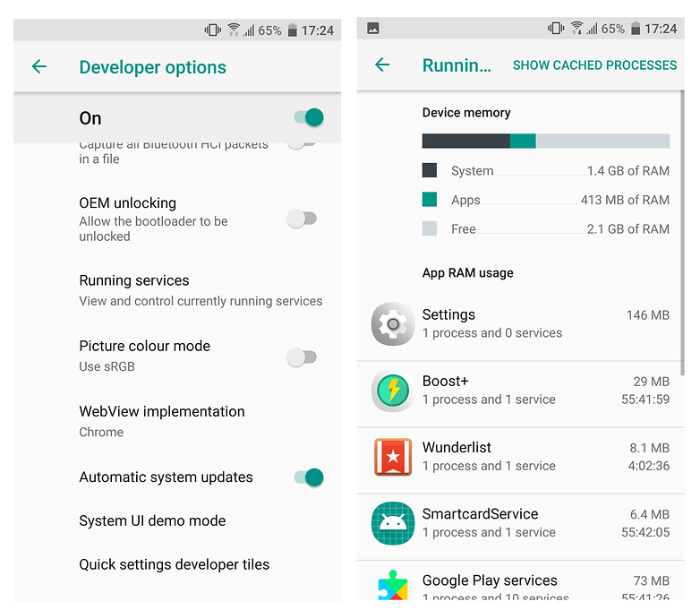The image size is (700, 610).
Task: Turn off the Developer options On switch
Action: pyautogui.click(x=309, y=117)
